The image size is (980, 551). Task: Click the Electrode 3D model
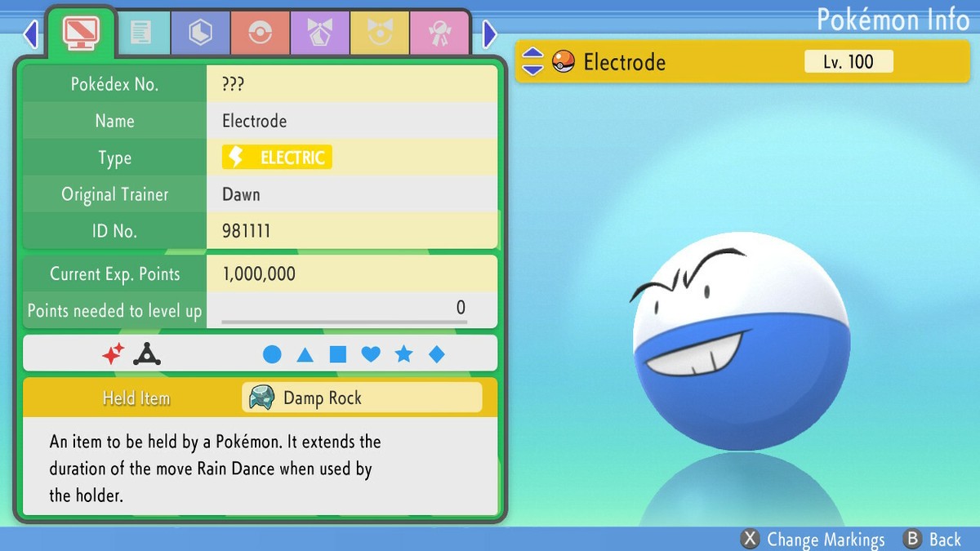click(x=742, y=340)
